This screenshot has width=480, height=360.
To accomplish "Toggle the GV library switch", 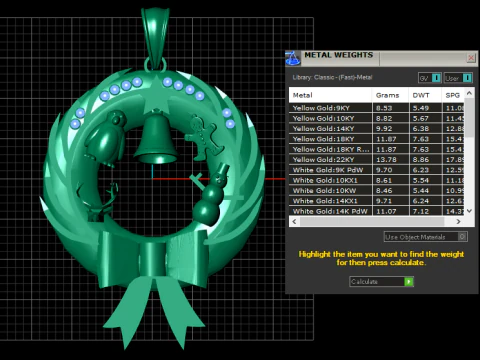I will pos(430,78).
